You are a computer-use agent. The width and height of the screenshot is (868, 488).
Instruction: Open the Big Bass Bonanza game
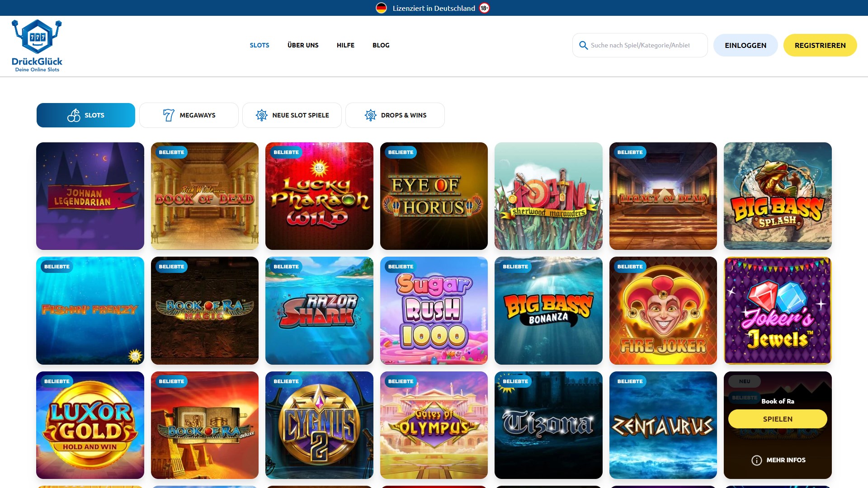[548, 310]
